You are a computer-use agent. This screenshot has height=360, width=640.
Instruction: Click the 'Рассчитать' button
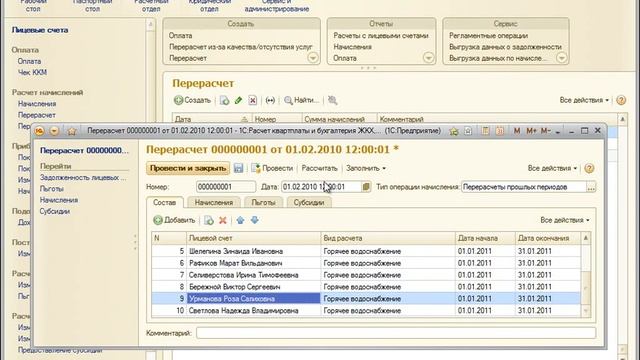coord(320,168)
